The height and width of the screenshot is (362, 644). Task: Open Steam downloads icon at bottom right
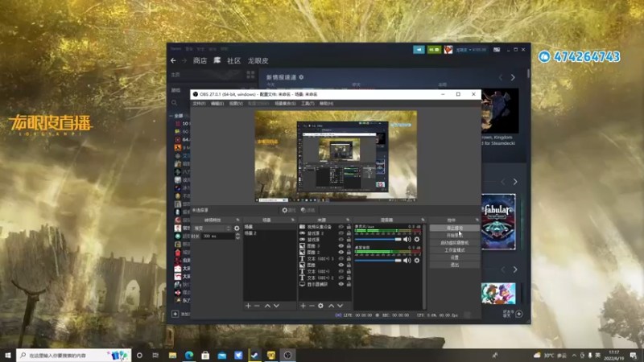(x=519, y=314)
